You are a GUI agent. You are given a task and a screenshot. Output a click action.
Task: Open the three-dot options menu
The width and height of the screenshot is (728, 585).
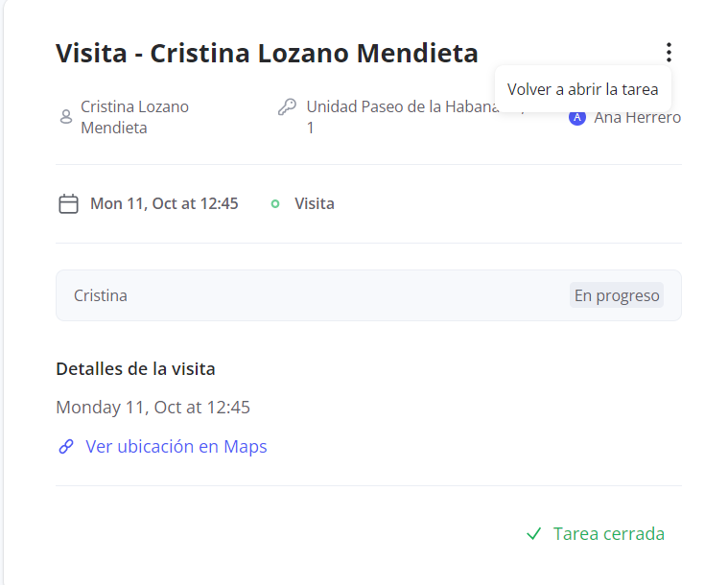669,53
